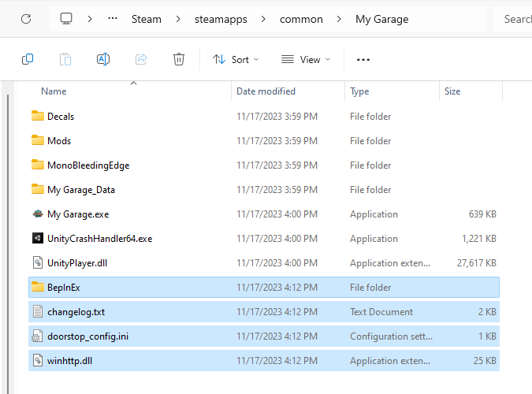
Task: Click the Share toolbar icon
Action: pyautogui.click(x=141, y=59)
